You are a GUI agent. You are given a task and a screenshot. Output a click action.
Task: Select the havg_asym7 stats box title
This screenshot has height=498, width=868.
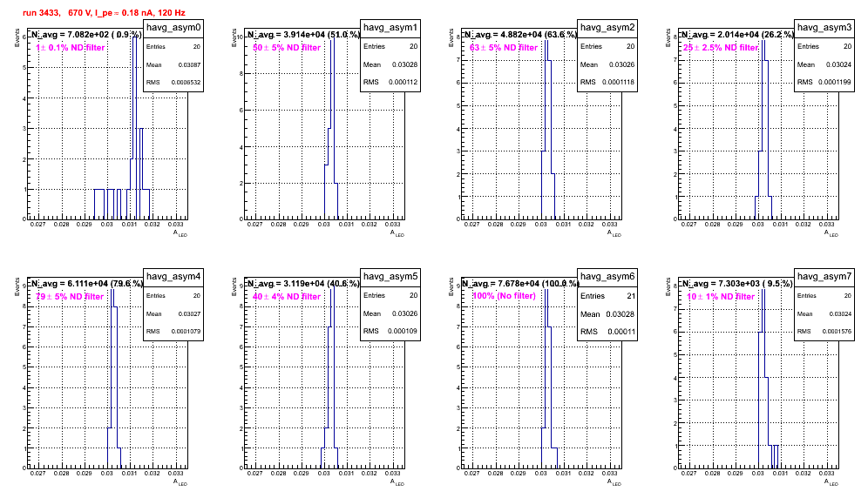(x=824, y=276)
